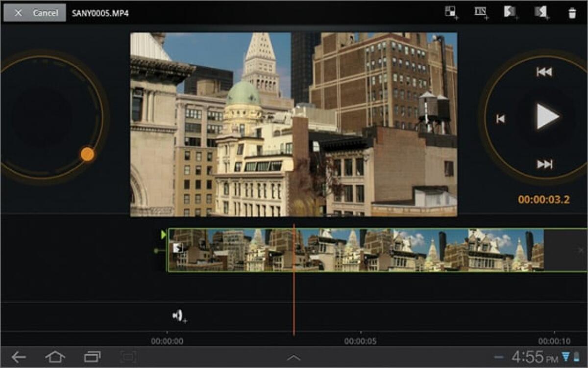Tap the orange jog wheel handle

coord(88,154)
